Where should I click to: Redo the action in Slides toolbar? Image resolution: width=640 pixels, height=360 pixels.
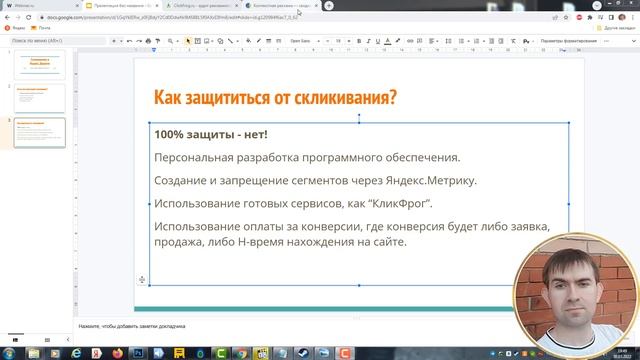(139, 41)
